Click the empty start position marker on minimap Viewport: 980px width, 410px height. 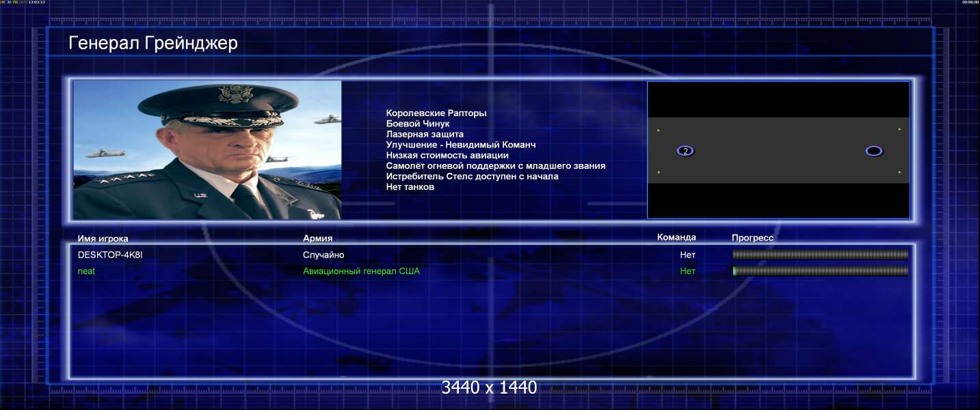point(874,151)
